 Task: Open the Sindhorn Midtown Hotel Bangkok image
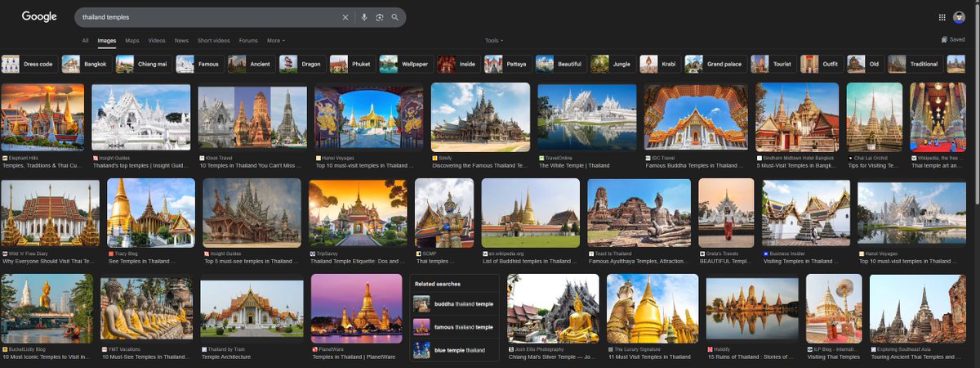click(797, 118)
